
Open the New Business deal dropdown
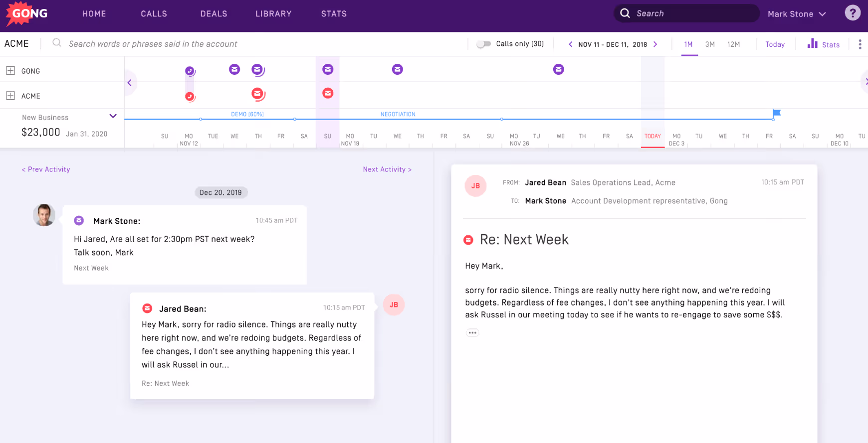[113, 116]
